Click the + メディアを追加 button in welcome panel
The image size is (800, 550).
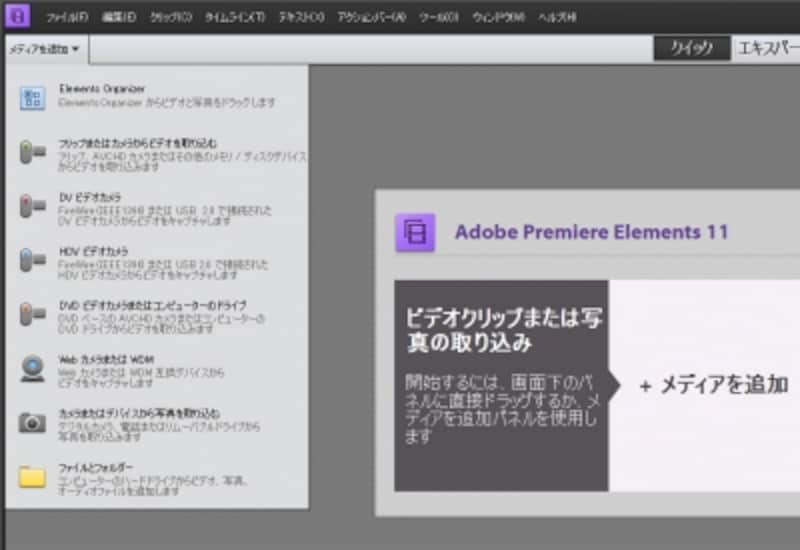point(714,385)
